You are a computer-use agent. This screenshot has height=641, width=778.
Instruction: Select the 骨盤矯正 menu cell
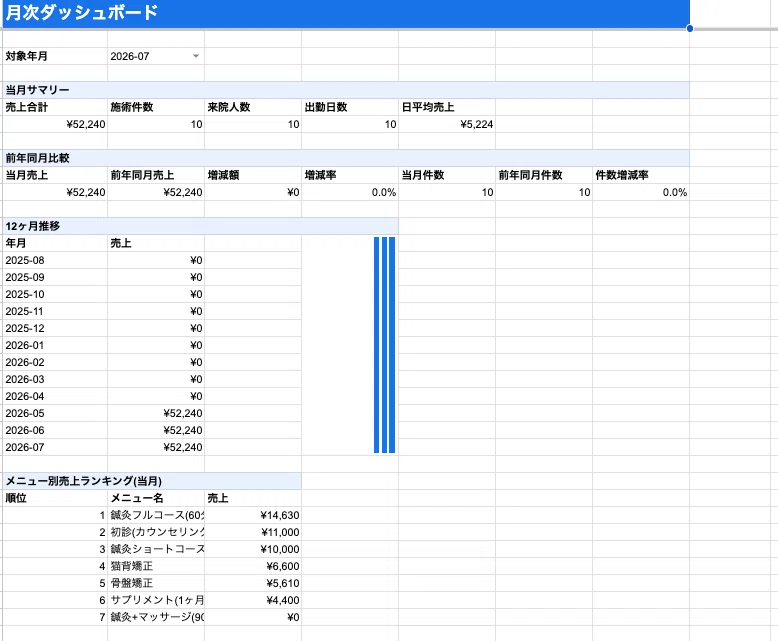[x=156, y=583]
